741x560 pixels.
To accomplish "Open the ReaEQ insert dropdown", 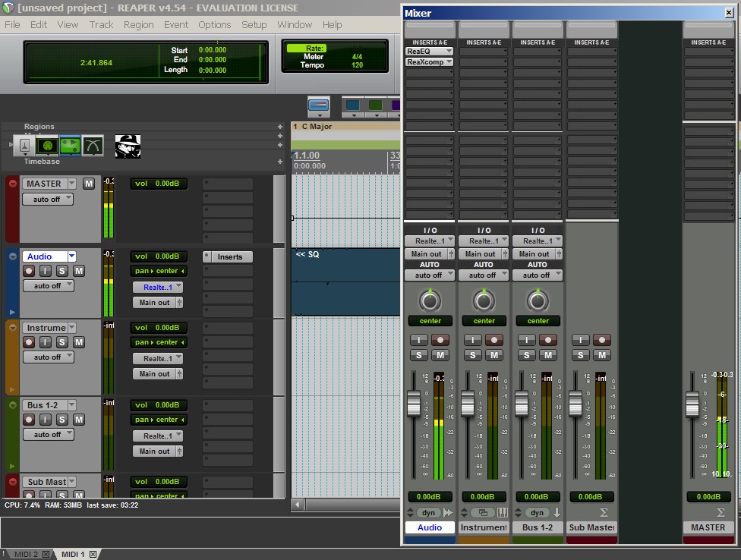I will point(449,52).
